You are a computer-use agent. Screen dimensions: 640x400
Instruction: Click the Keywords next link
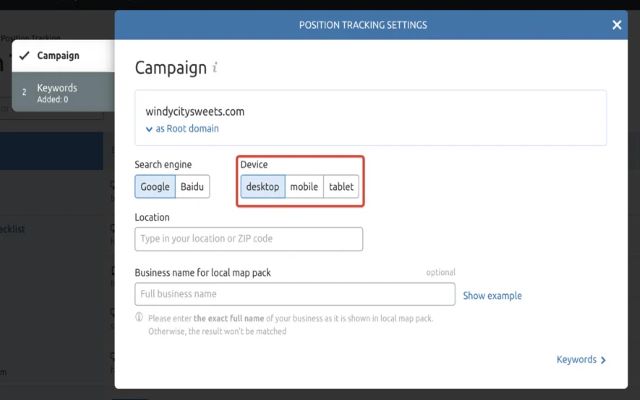576,360
